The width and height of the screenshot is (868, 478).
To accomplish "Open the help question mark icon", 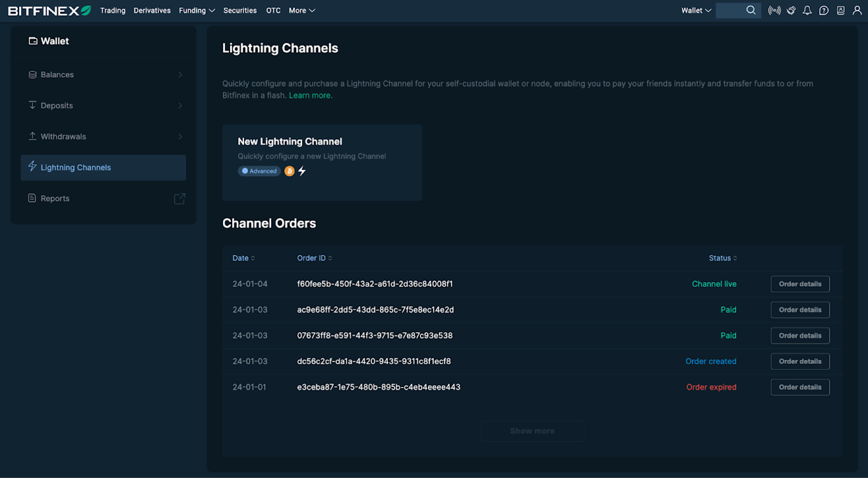I will point(824,10).
